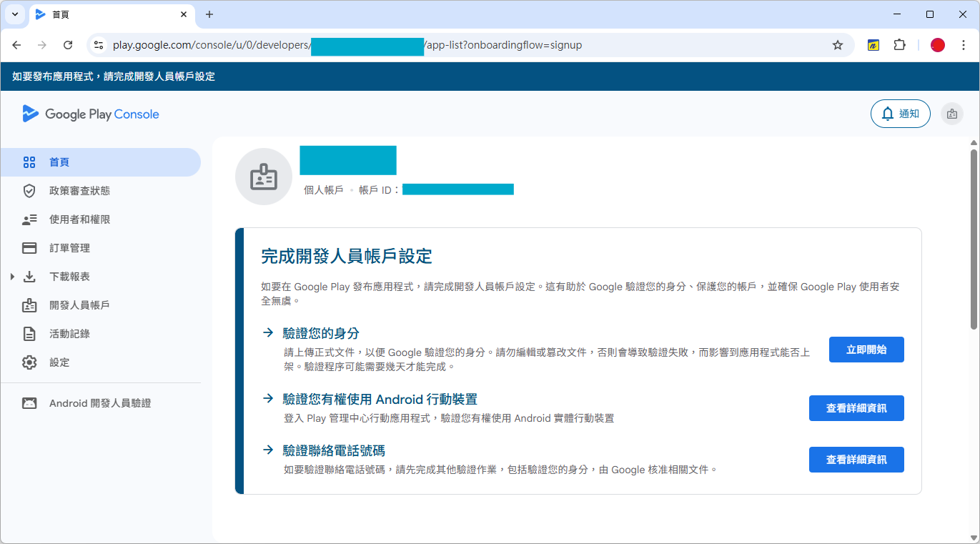Viewport: 980px width, 544px height.
Task: Click the 活動記錄 document icon
Action: (29, 334)
